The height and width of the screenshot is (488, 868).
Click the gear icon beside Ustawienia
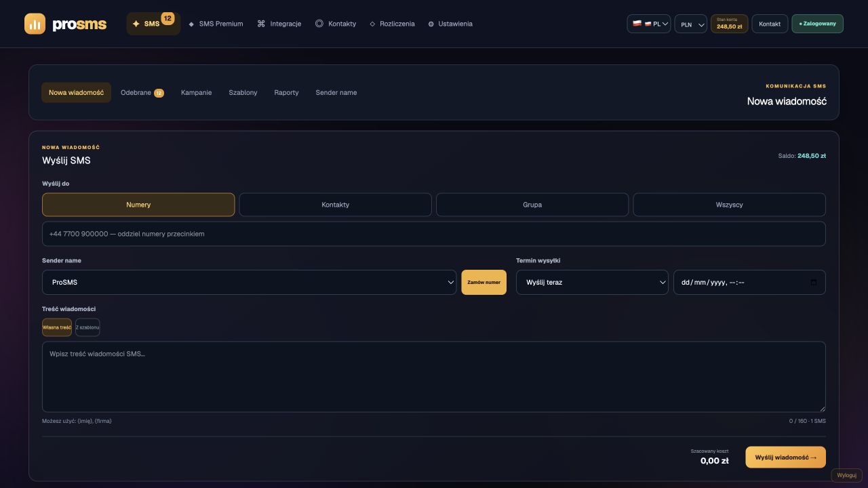pyautogui.click(x=431, y=24)
